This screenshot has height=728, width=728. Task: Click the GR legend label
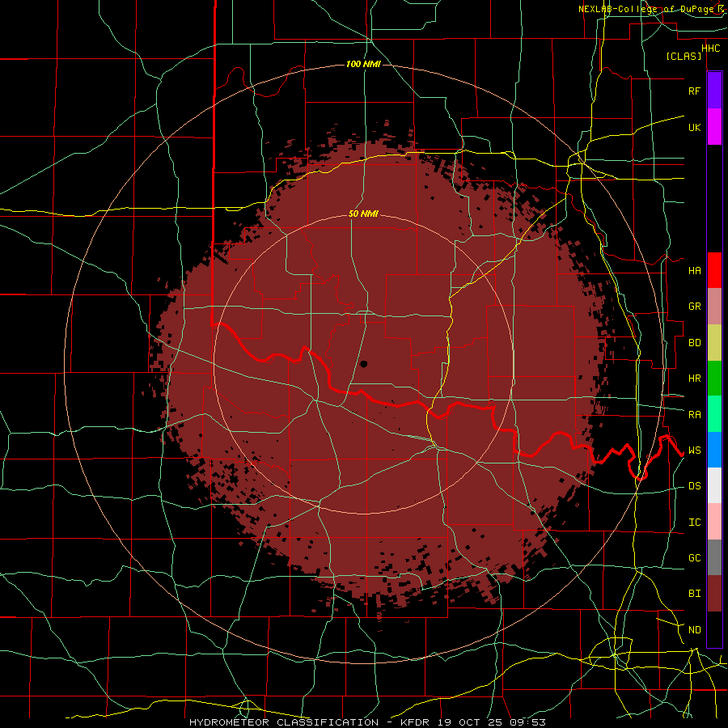pos(694,307)
